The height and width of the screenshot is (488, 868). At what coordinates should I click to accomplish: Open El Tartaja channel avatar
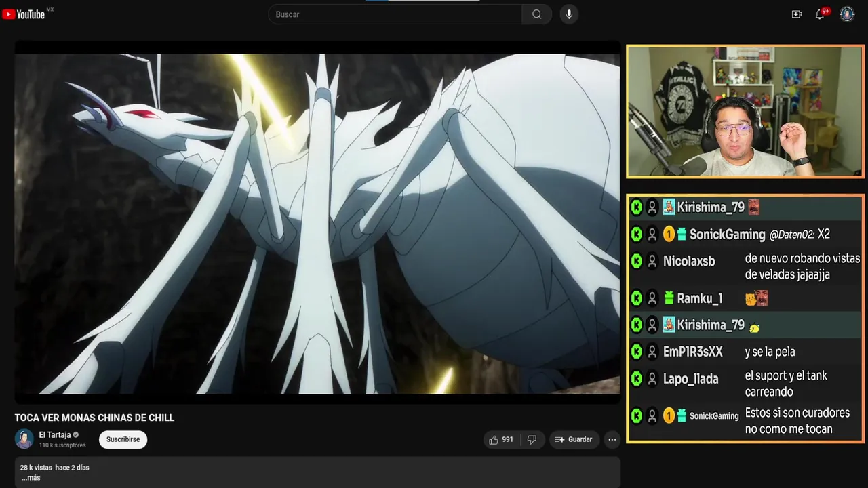24,439
